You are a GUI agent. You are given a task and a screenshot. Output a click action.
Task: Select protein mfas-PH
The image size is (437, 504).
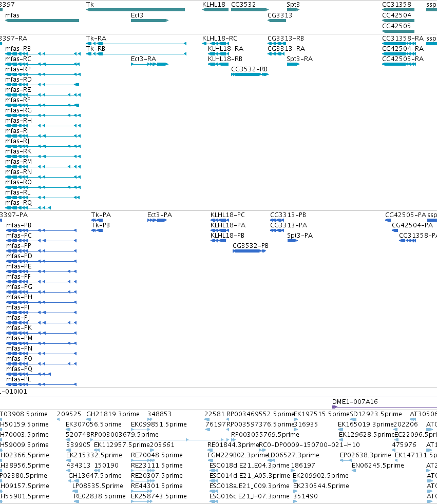(x=42, y=302)
